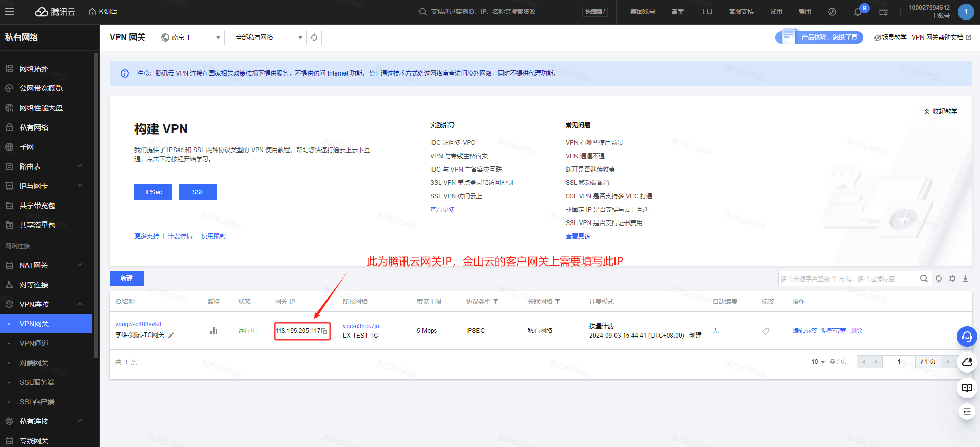The width and height of the screenshot is (980, 447).
Task: Open the page size dropdown showing 10
Action: click(x=818, y=362)
